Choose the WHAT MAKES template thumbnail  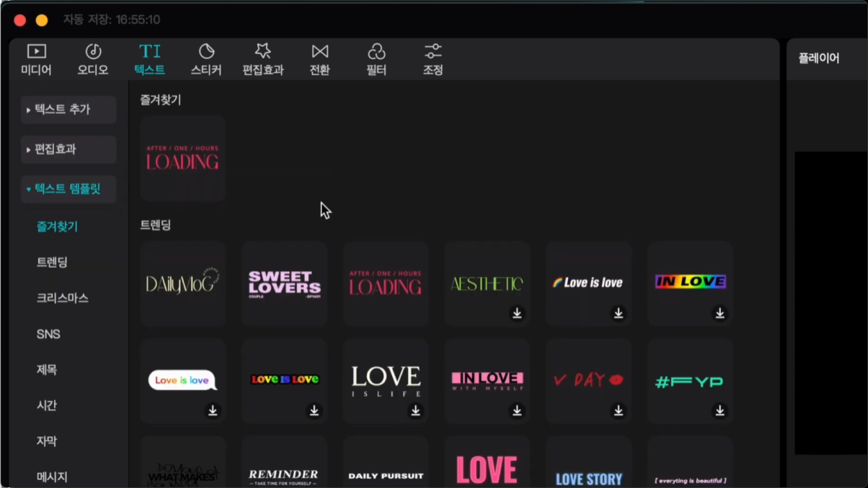[x=183, y=462]
